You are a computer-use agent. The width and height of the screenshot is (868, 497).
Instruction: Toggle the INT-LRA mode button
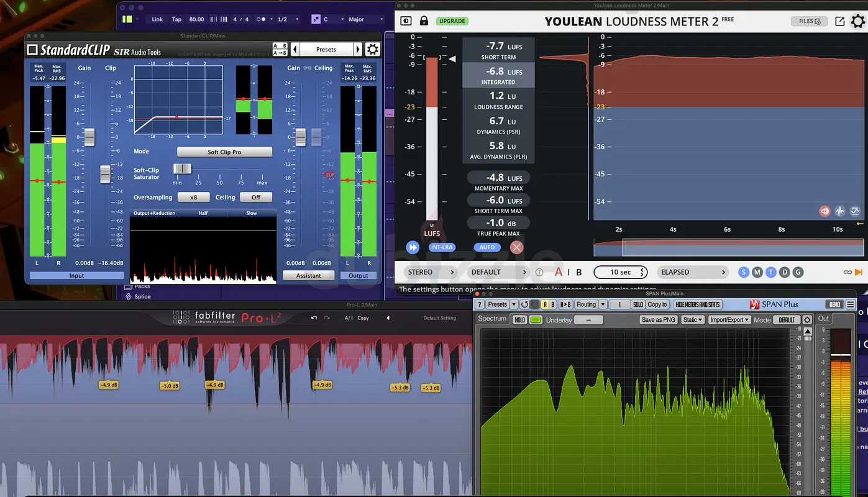tap(441, 247)
